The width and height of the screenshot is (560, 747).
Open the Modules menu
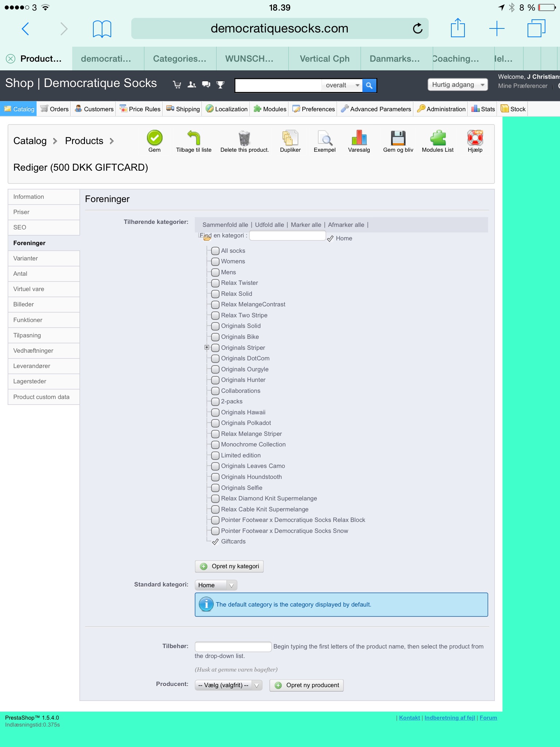(x=270, y=109)
